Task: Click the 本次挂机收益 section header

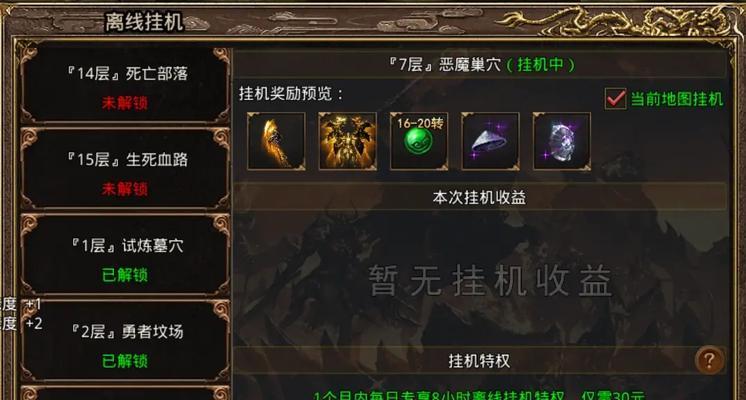Action: click(480, 197)
